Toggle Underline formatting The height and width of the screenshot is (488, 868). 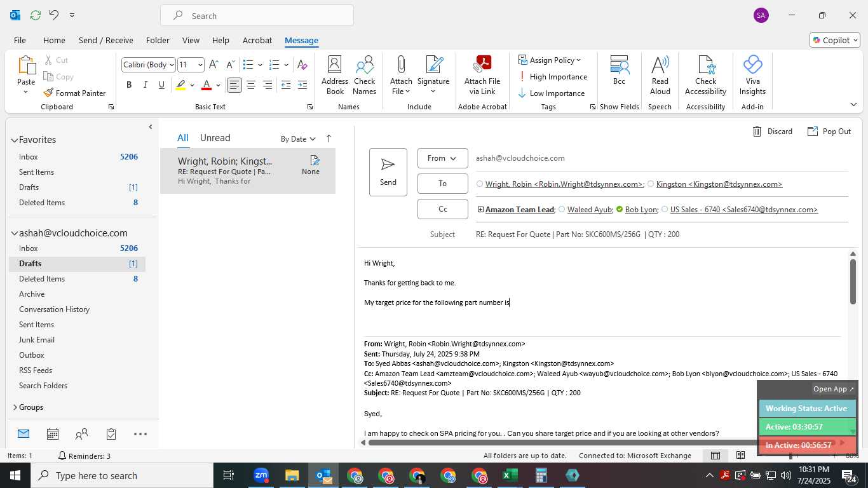162,85
